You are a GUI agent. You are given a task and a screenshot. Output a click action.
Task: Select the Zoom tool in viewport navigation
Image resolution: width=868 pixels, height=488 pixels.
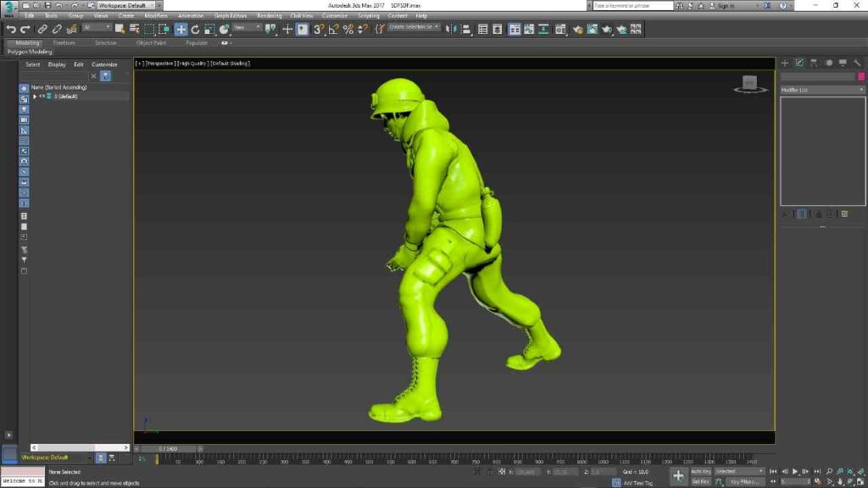coord(829,470)
